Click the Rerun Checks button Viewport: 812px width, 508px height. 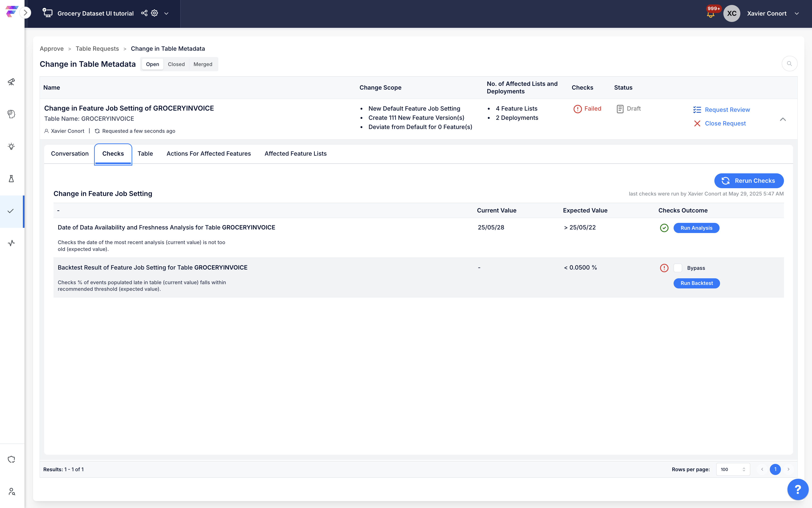point(749,181)
